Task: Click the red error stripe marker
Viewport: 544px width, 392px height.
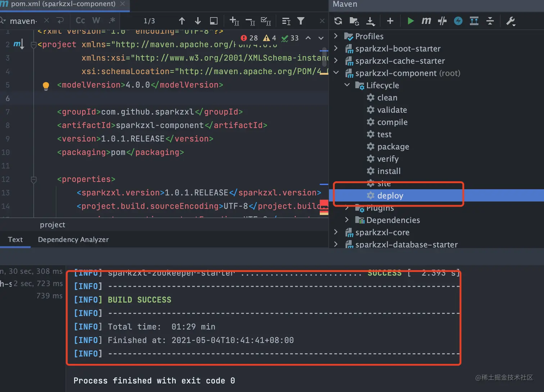Action: tap(324, 203)
